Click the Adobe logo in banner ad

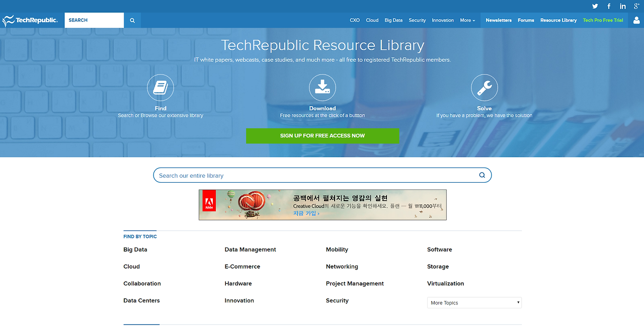pyautogui.click(x=209, y=201)
